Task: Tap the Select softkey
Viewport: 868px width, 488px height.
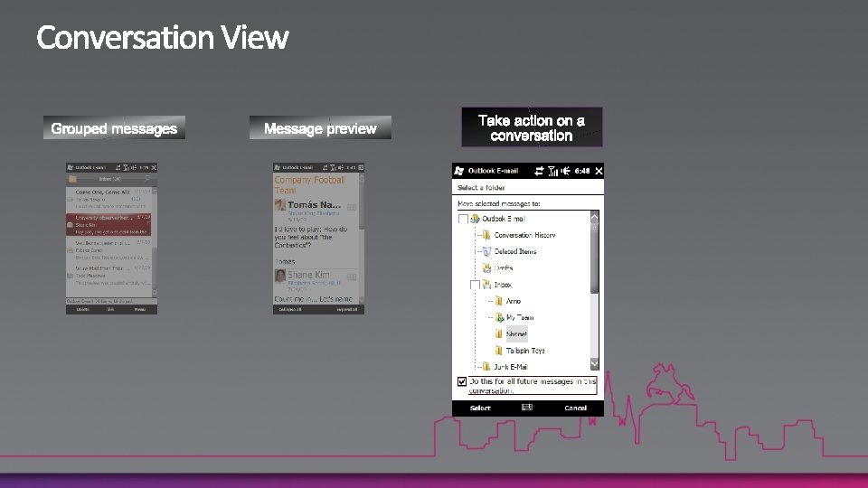Action: (x=480, y=408)
